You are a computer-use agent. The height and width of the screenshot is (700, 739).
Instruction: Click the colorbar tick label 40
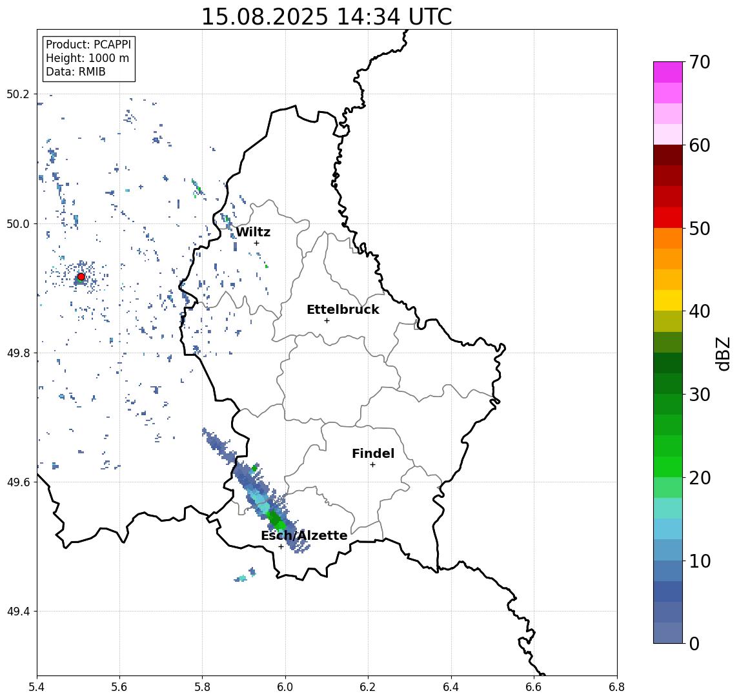700,311
